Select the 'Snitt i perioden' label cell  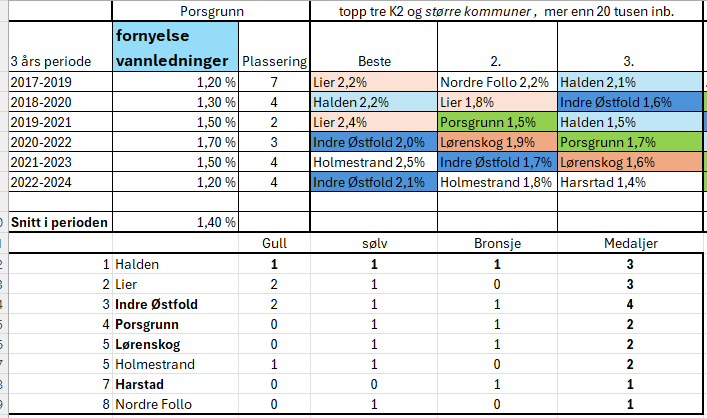point(59,222)
